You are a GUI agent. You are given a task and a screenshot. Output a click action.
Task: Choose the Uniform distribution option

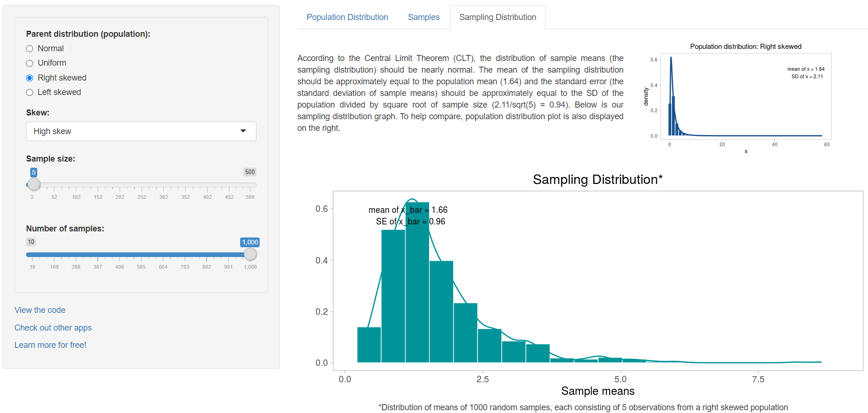[30, 63]
